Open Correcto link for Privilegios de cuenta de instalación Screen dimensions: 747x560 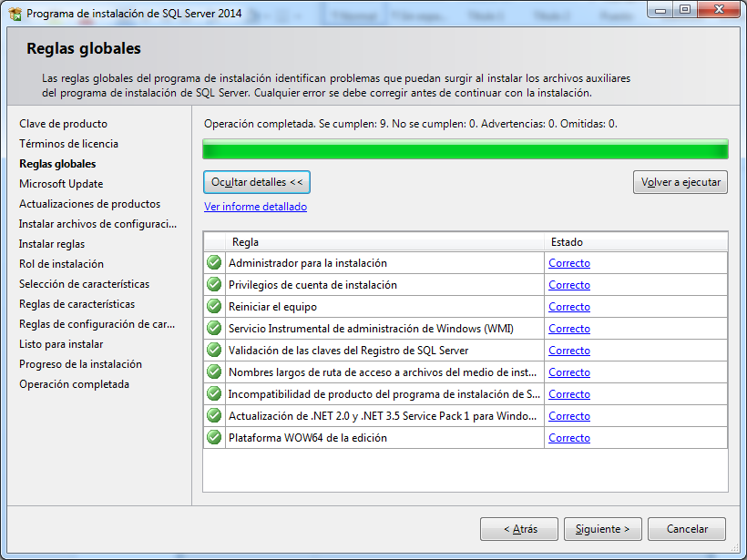[x=569, y=285]
